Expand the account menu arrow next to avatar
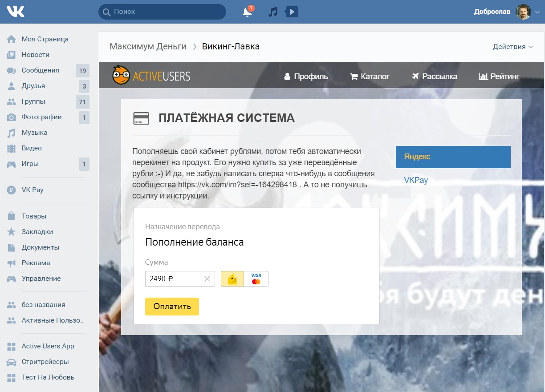The image size is (545, 392). coord(537,12)
